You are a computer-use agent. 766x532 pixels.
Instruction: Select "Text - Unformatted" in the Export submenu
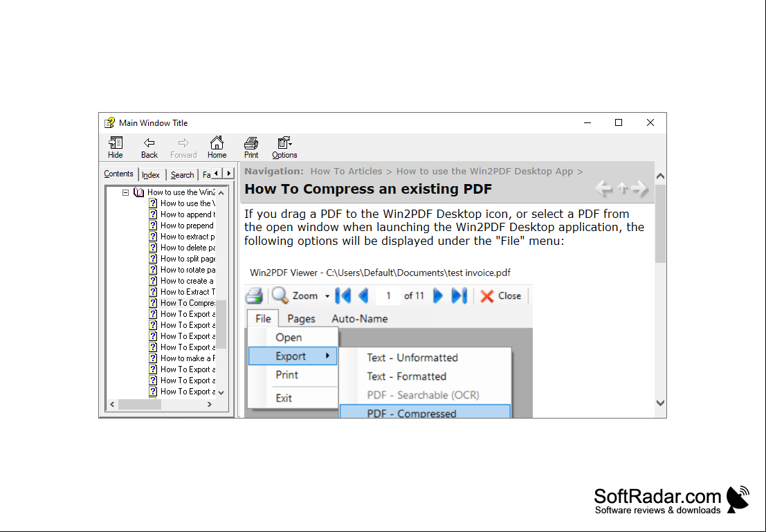tap(426, 358)
